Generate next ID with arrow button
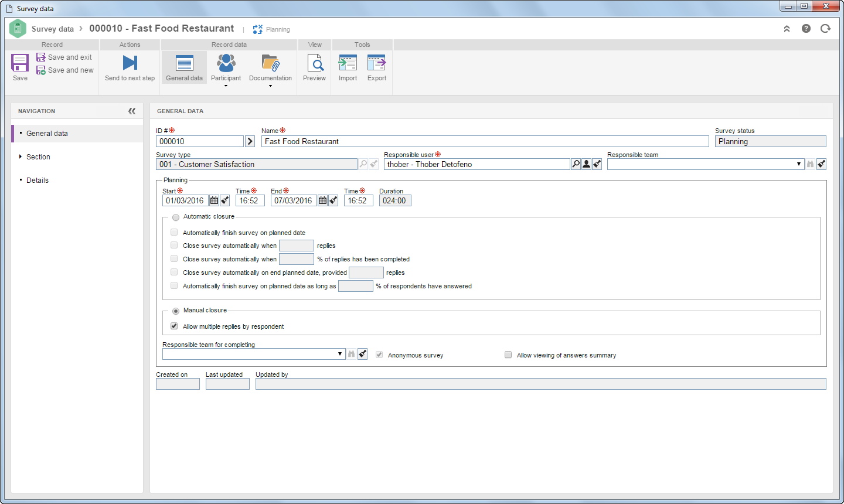Image resolution: width=844 pixels, height=504 pixels. pos(250,141)
